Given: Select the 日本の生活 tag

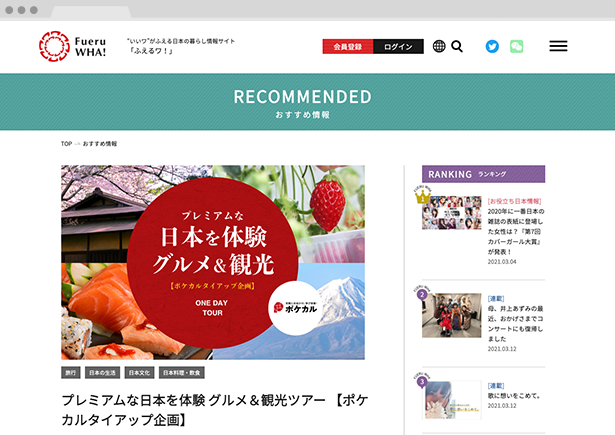Looking at the screenshot, I should pos(102,373).
